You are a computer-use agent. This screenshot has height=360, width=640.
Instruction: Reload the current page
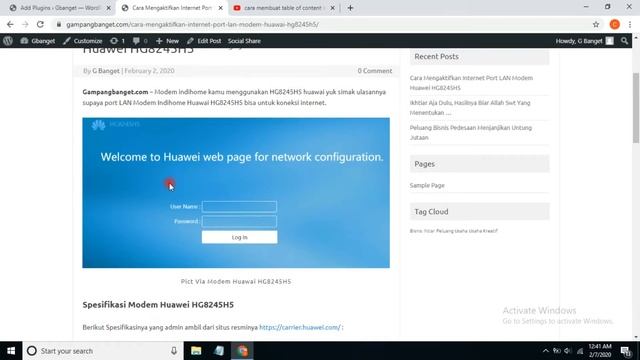(x=40, y=24)
